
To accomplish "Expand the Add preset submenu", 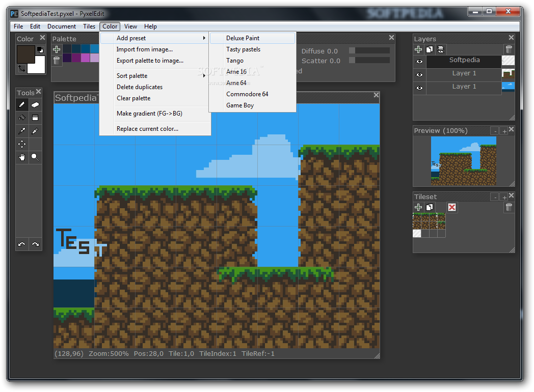I will coord(154,38).
